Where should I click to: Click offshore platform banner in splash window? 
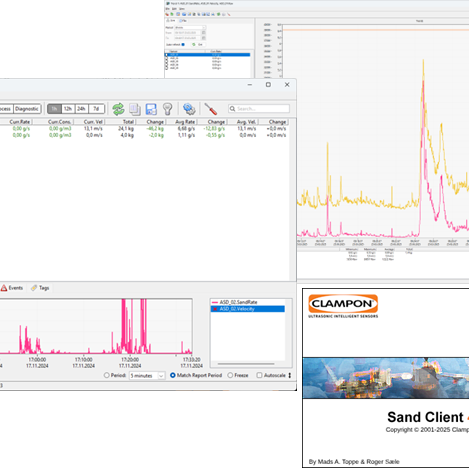click(386, 378)
